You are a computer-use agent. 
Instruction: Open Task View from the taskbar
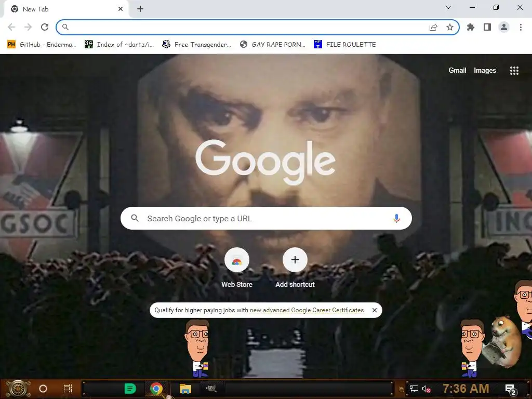(x=68, y=389)
